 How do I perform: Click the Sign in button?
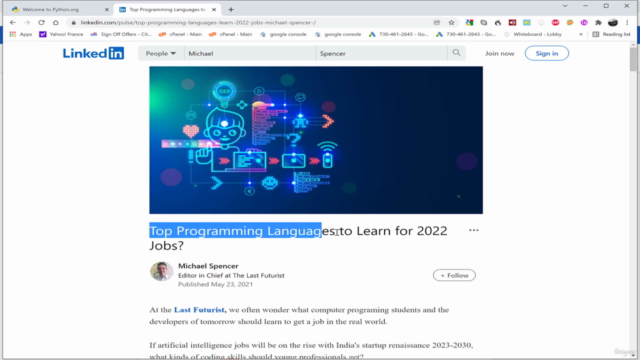tap(547, 53)
